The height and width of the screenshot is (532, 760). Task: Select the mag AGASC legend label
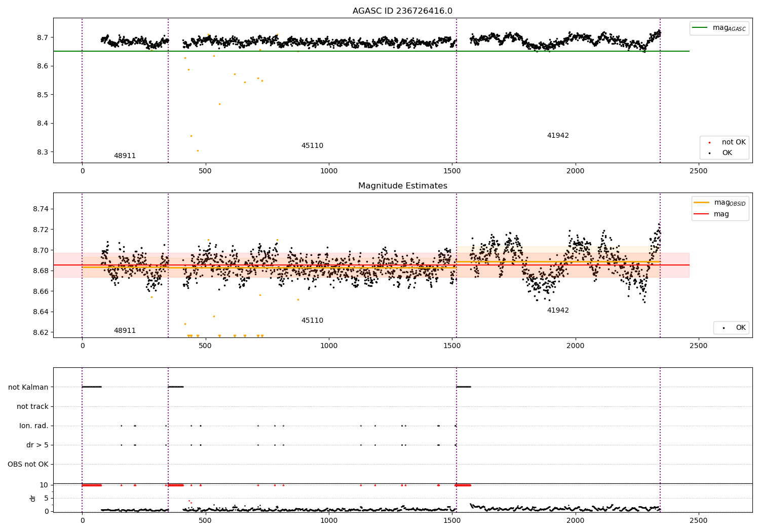(729, 28)
